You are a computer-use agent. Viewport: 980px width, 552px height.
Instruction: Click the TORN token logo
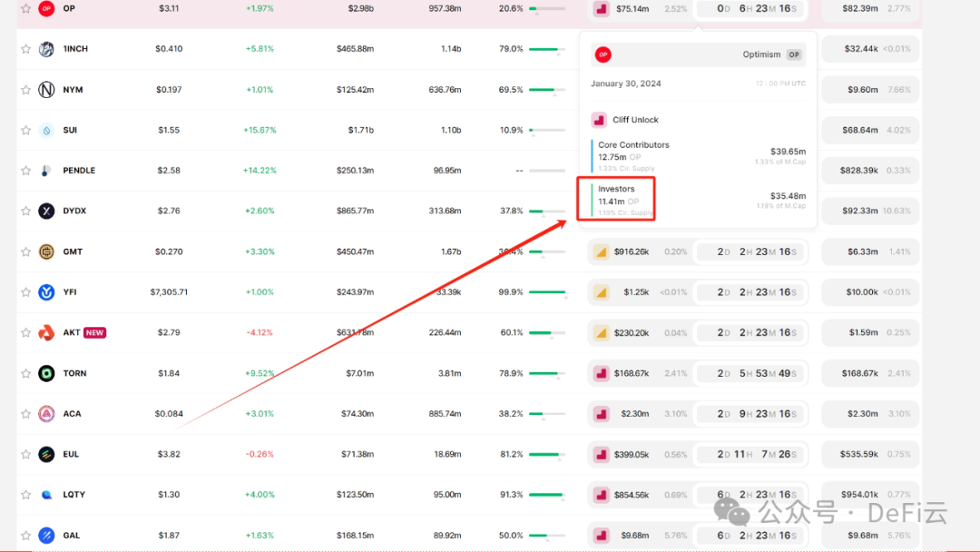46,373
